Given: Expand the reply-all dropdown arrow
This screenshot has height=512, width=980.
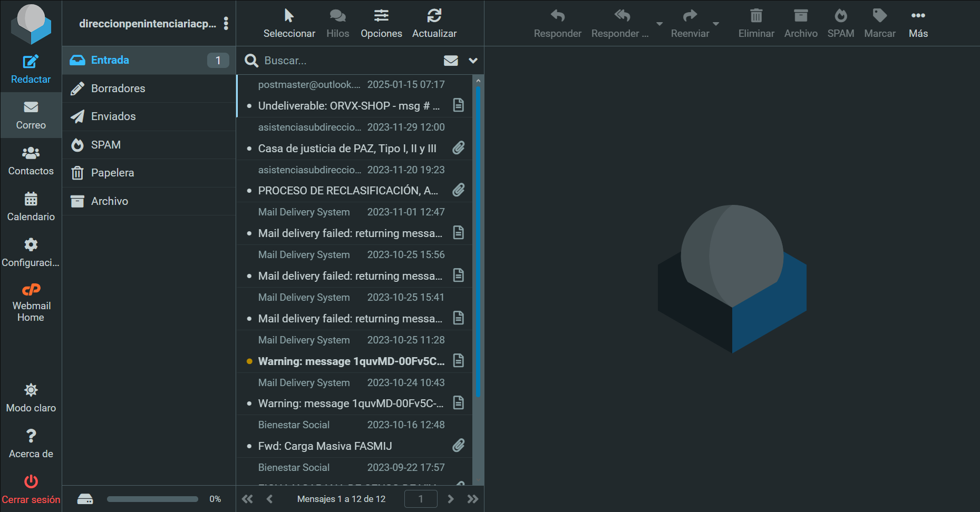Looking at the screenshot, I should click(659, 24).
